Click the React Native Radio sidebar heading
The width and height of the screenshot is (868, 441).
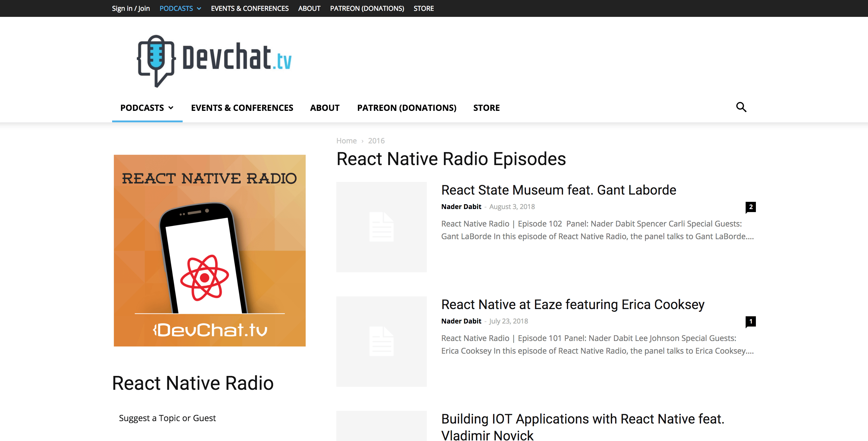(193, 383)
